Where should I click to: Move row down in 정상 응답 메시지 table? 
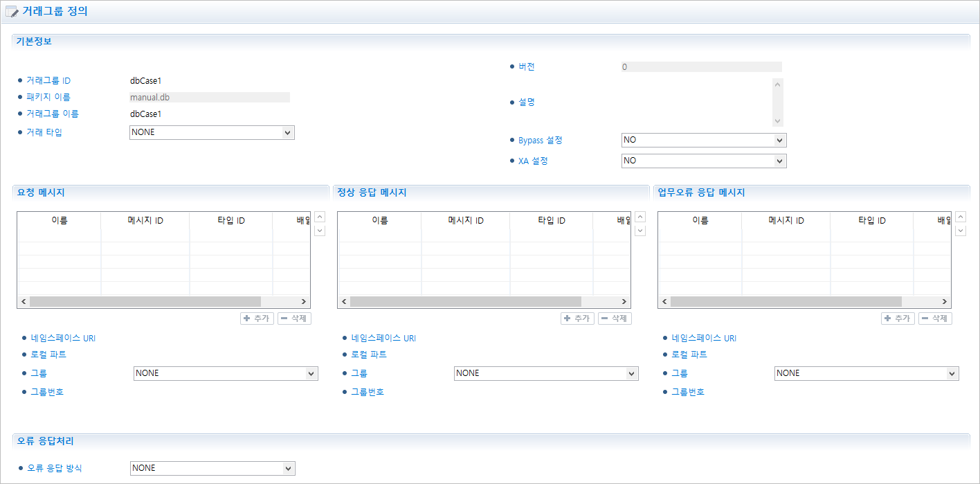coord(640,231)
